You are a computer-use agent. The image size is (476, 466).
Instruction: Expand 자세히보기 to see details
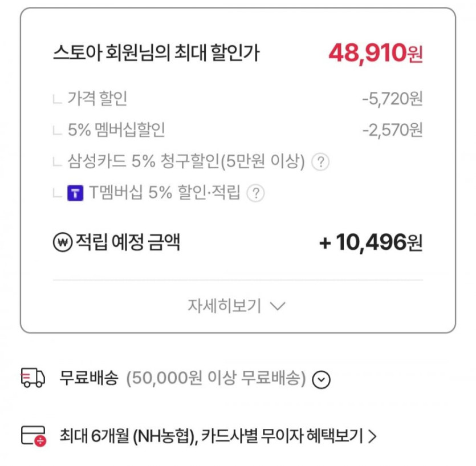click(x=237, y=306)
